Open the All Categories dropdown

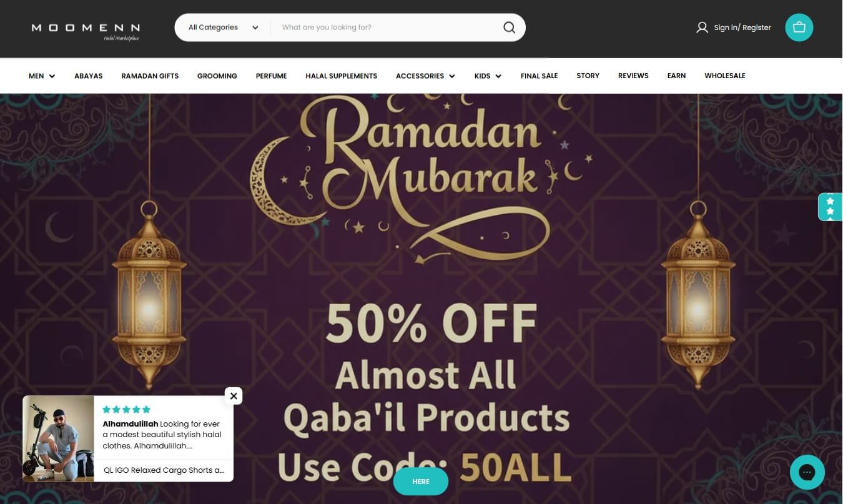(223, 27)
